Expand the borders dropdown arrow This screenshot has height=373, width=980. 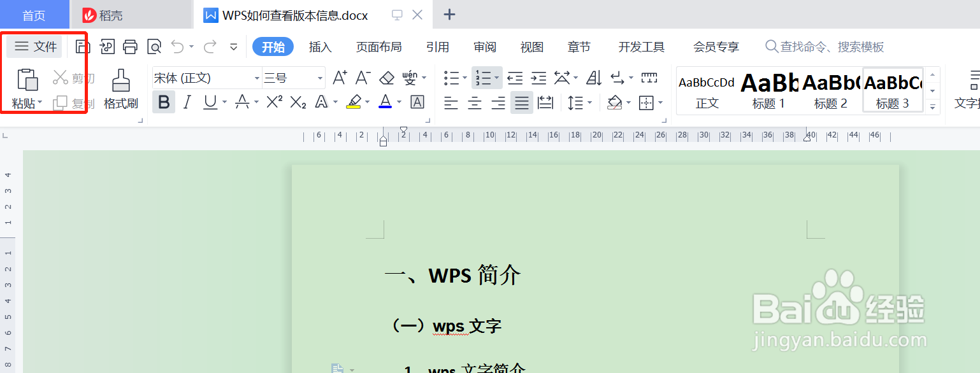[660, 102]
